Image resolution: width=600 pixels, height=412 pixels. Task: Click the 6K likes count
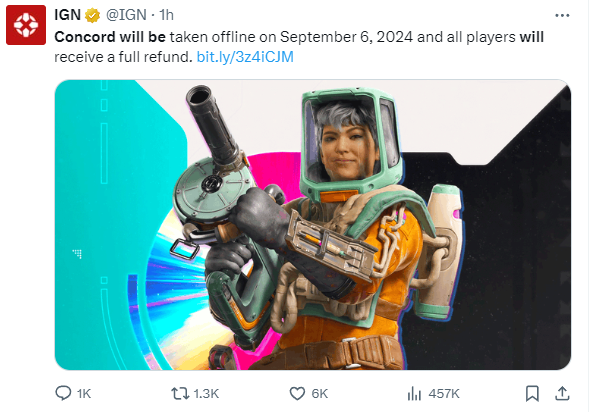320,394
